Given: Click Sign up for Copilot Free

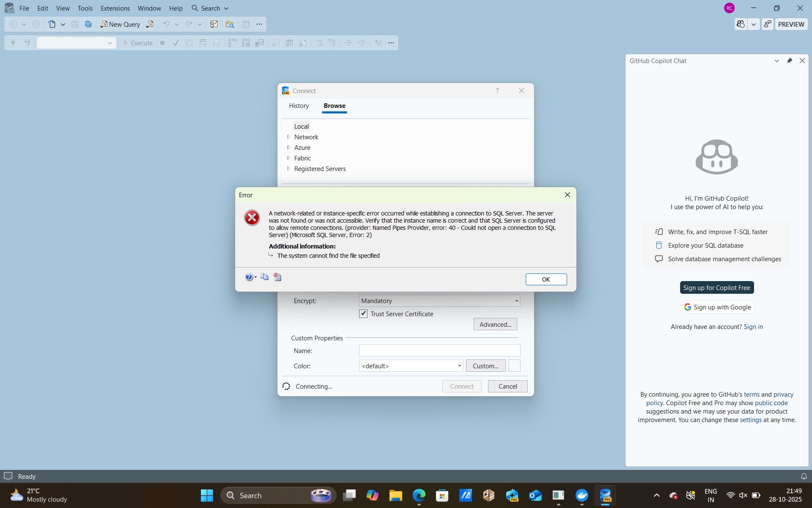Looking at the screenshot, I should [716, 287].
